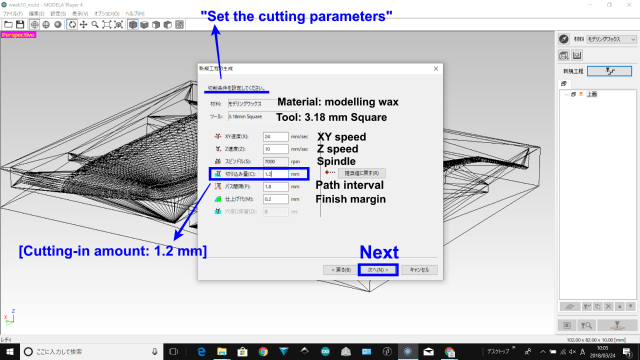Toggle the wireframe sphere display mode
Screen dimensions: 640x360
(35, 24)
